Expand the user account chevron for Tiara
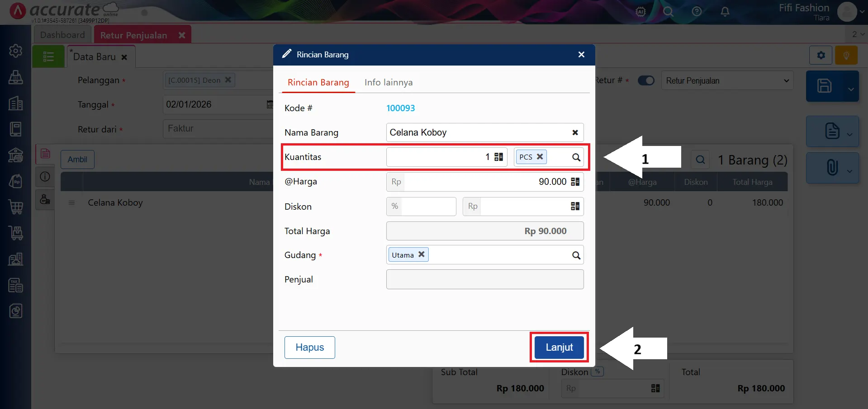Image resolution: width=868 pixels, height=409 pixels. point(863,12)
